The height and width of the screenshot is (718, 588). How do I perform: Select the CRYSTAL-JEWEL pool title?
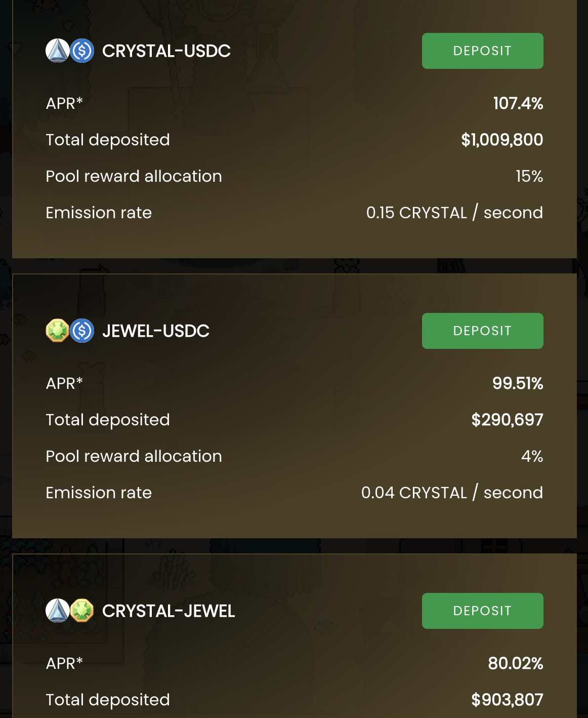[x=169, y=611]
